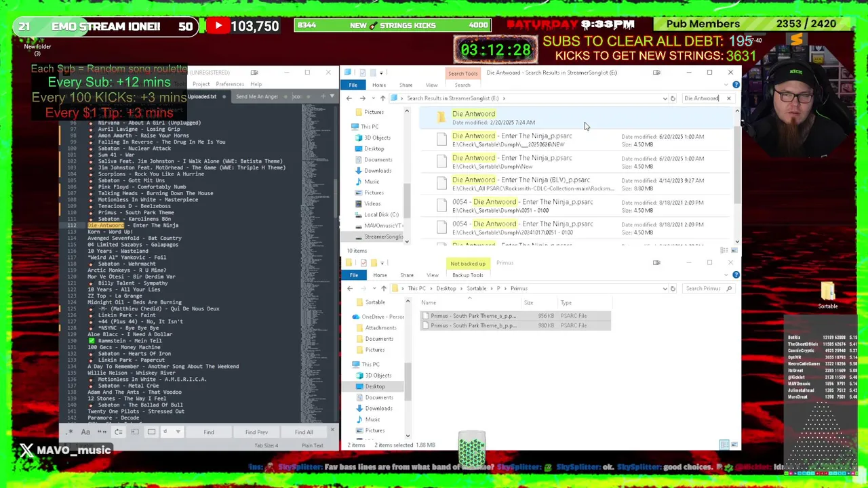This screenshot has width=868, height=488.
Task: Toggle wrap option in Sublime find bar
Action: point(119,432)
